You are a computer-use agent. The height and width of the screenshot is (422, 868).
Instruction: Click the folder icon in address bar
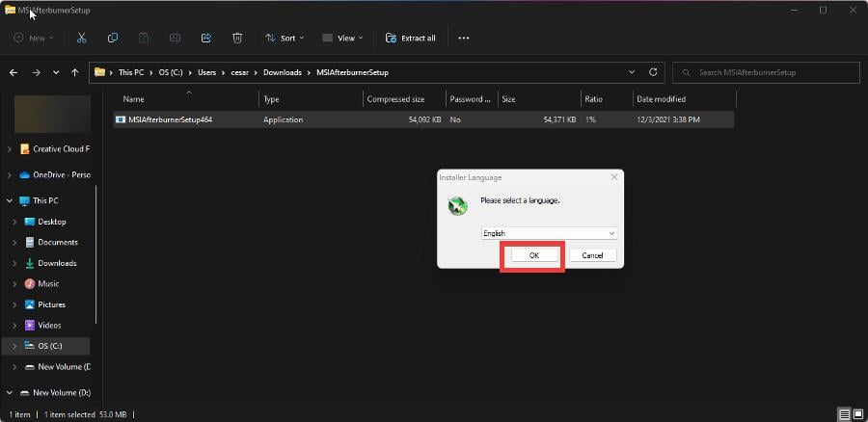click(99, 72)
